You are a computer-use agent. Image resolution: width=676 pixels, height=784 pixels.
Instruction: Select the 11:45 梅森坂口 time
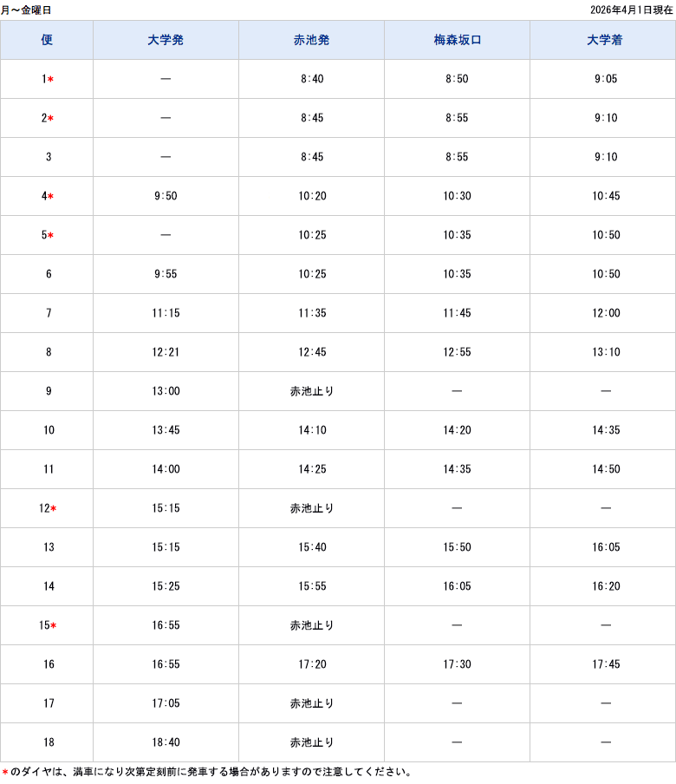[x=457, y=313]
